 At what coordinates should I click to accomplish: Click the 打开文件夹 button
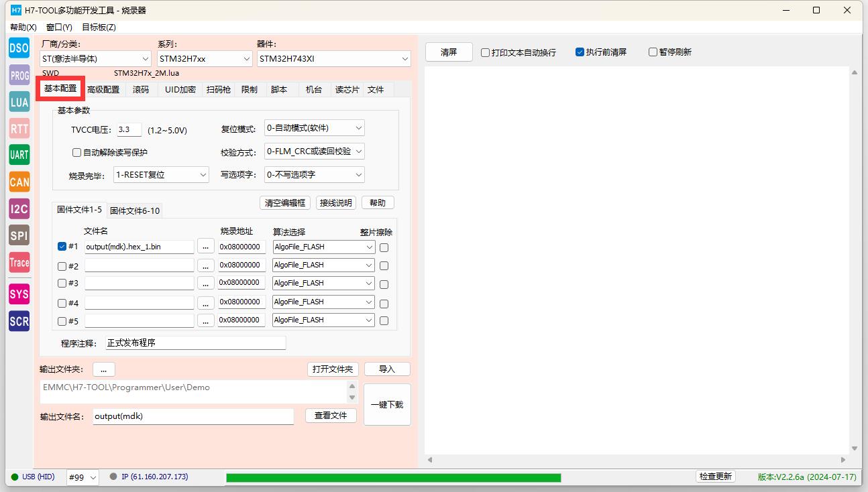point(332,369)
